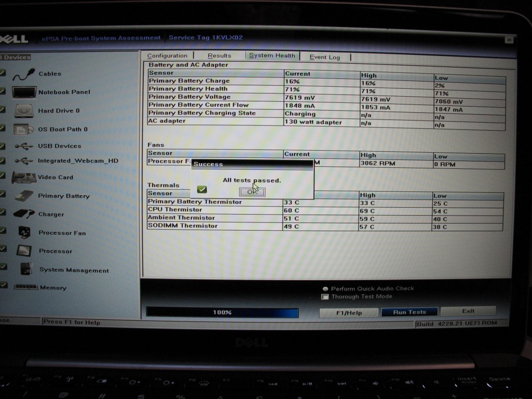Click the Primary Battery icon
The width and height of the screenshot is (532, 399).
tap(24, 196)
